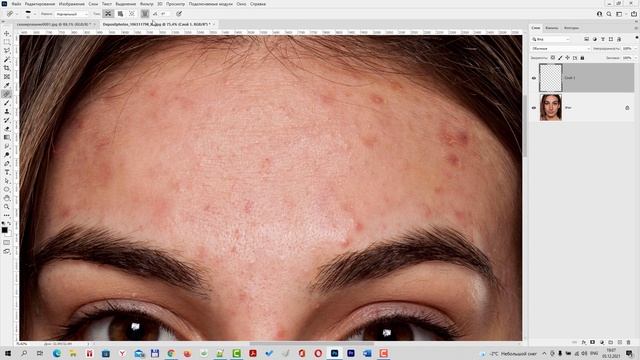The height and width of the screenshot is (360, 640).
Task: Toggle lock all padlock icon
Action: tap(582, 58)
